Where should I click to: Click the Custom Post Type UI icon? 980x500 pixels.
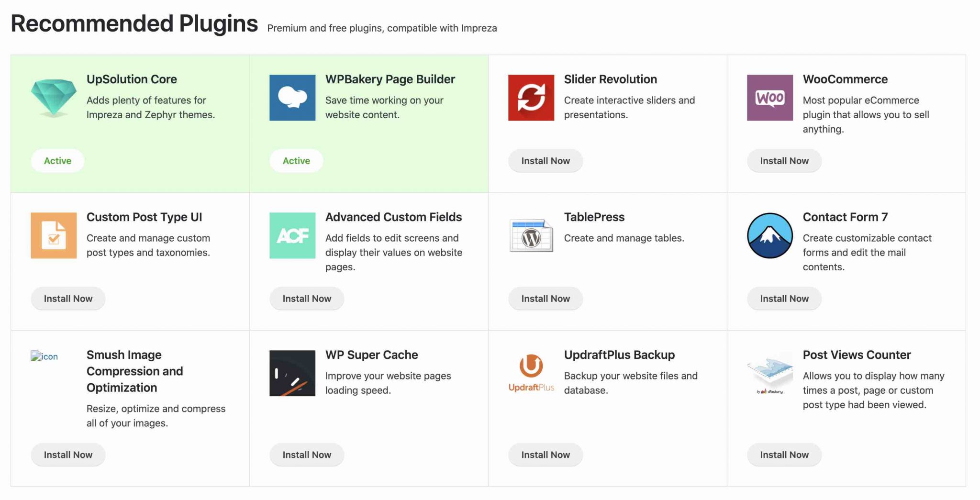tap(54, 235)
